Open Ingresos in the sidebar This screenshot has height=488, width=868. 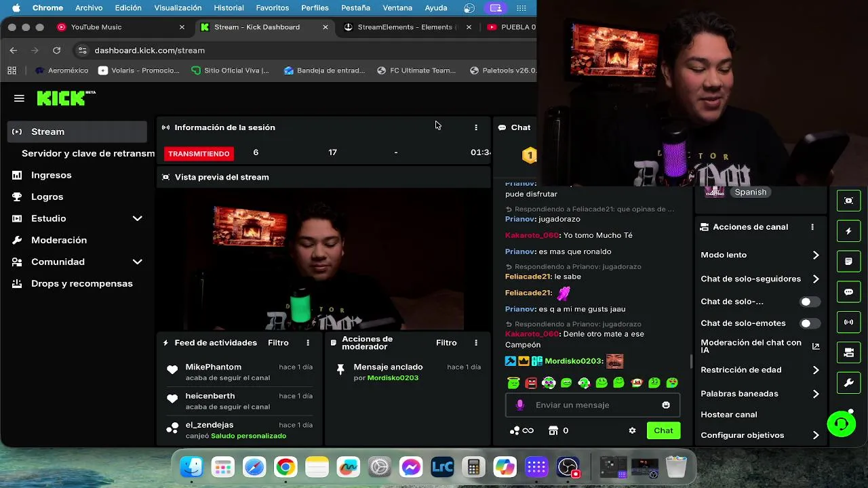pyautogui.click(x=51, y=175)
